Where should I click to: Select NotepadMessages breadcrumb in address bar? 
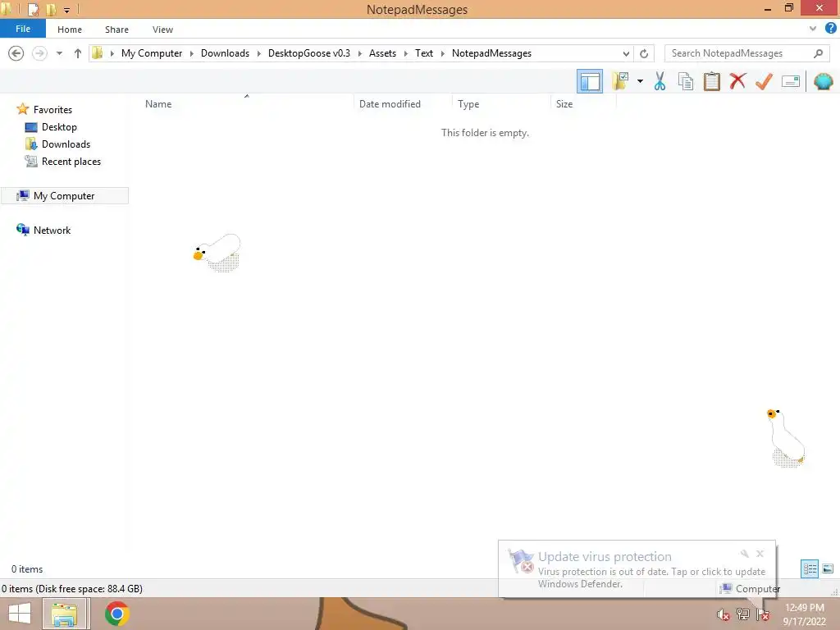coord(492,53)
